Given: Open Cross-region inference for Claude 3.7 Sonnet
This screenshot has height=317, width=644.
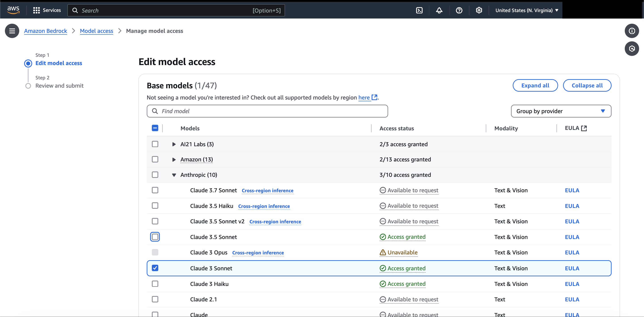Looking at the screenshot, I should point(267,190).
